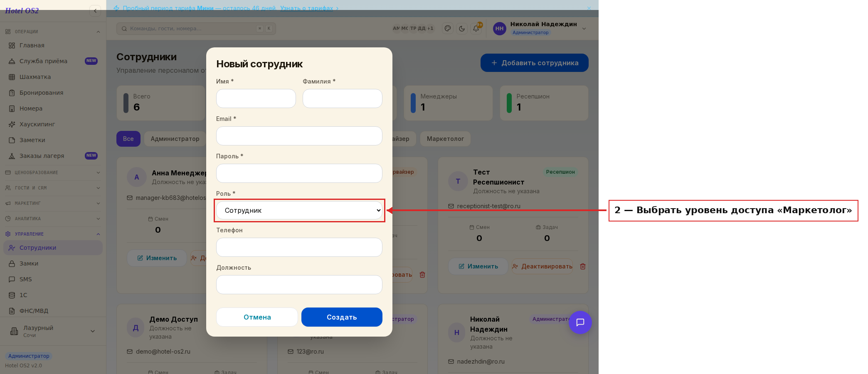Click the Заказы лагеря tent icon
The image size is (868, 374).
tap(12, 156)
